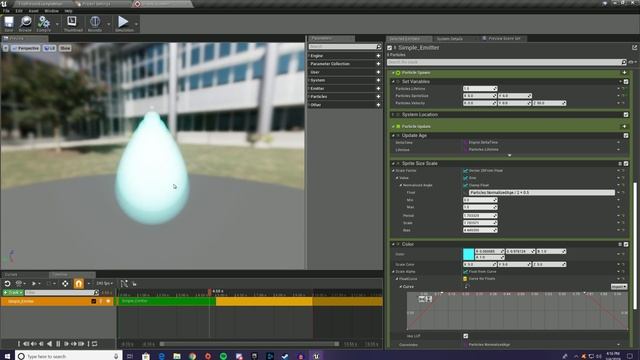Toggle the orange snapping magnet icon
This screenshot has height=360, width=640.
point(78,283)
